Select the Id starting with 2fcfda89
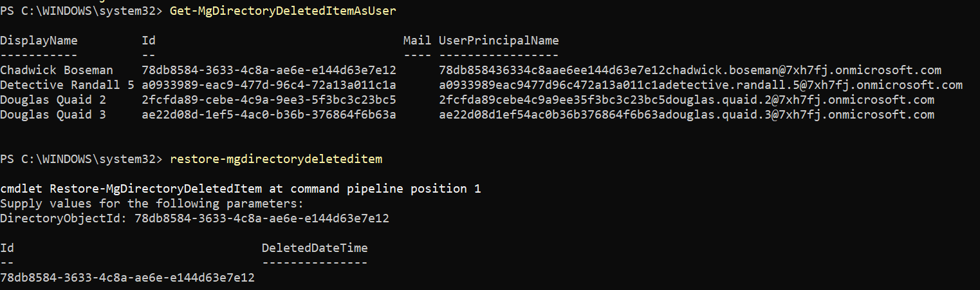This screenshot has height=290, width=980. click(x=268, y=100)
